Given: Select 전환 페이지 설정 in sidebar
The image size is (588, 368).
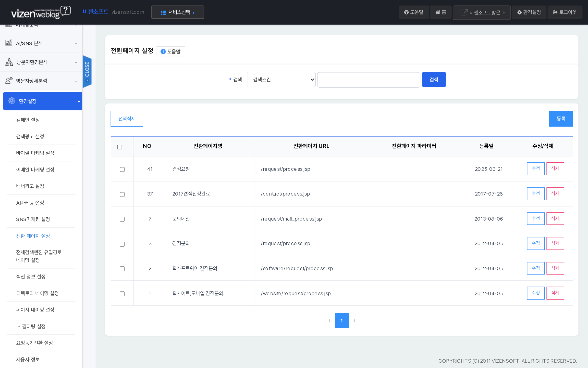Looking at the screenshot, I should [x=33, y=236].
